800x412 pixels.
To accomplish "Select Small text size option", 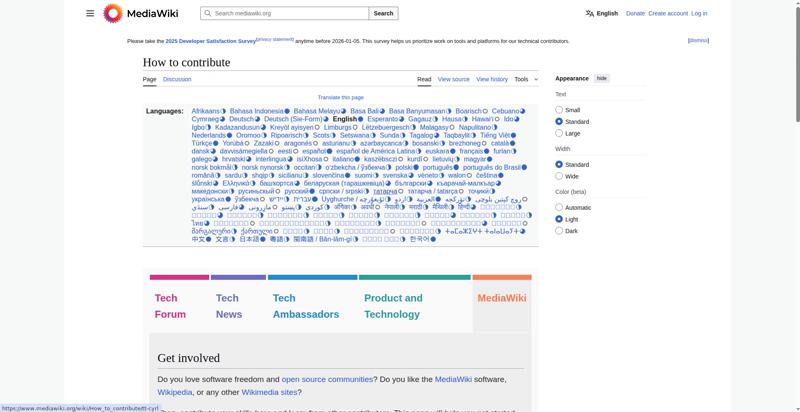I will (x=559, y=110).
